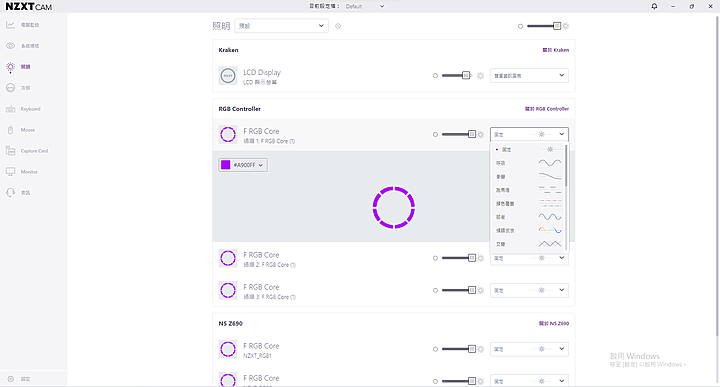Adjust channel 1 F RGB Core brightness slider
This screenshot has width=720, height=387.
point(458,135)
